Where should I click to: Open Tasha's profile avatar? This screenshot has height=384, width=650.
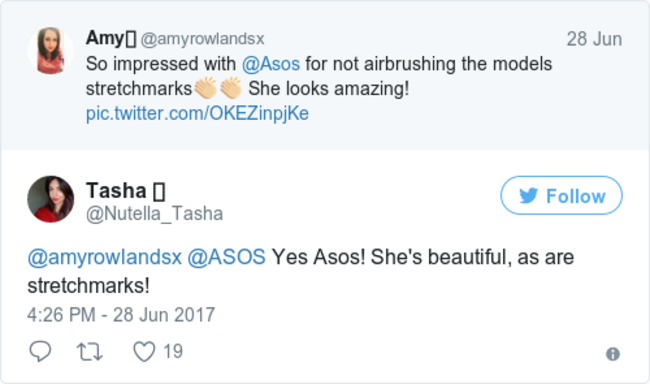pos(51,199)
